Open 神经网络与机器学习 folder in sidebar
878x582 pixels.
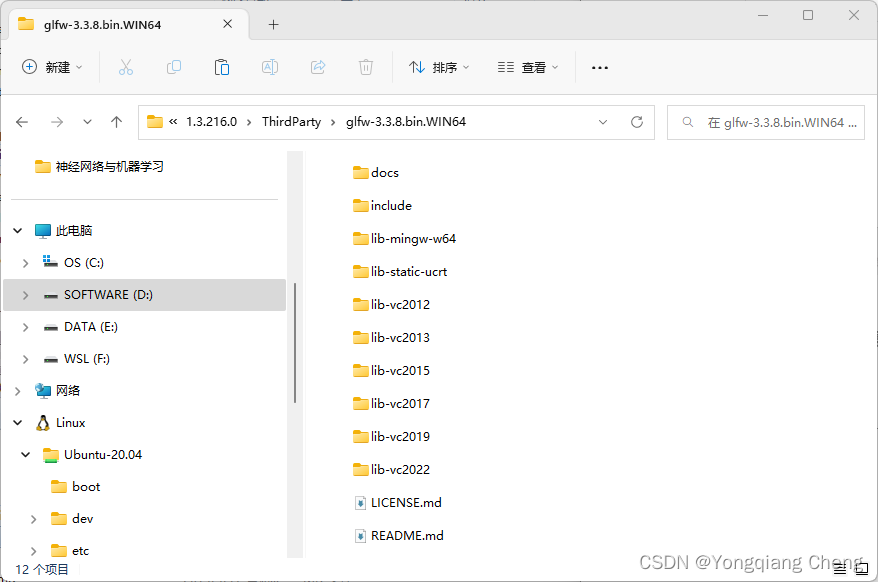pyautogui.click(x=99, y=166)
